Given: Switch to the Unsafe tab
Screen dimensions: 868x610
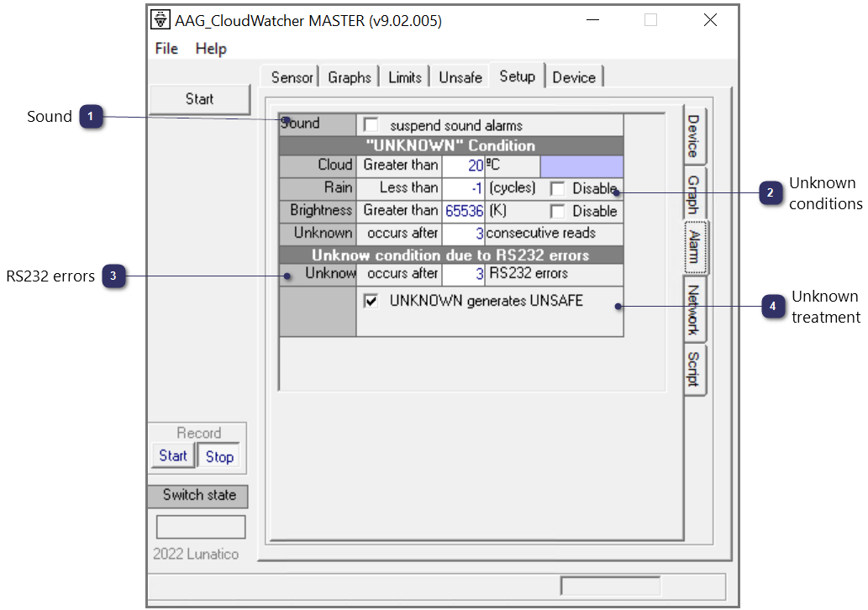Looking at the screenshot, I should pyautogui.click(x=460, y=77).
